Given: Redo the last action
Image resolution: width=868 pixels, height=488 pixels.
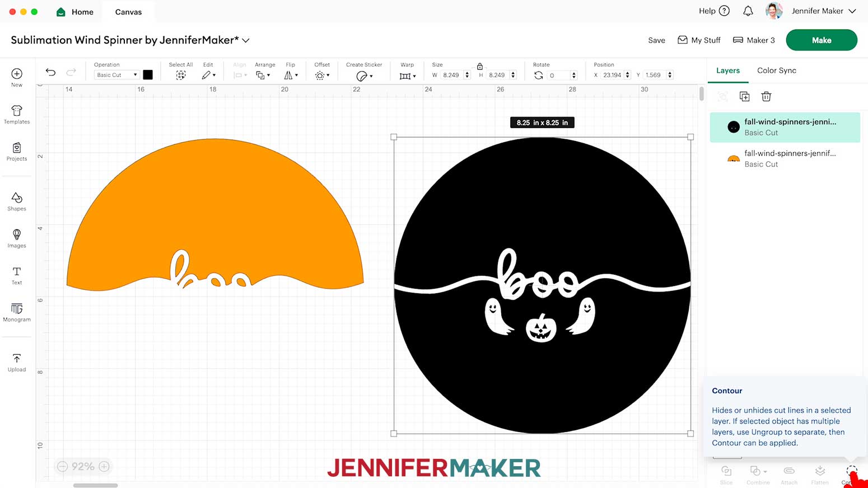Looking at the screenshot, I should [x=71, y=72].
